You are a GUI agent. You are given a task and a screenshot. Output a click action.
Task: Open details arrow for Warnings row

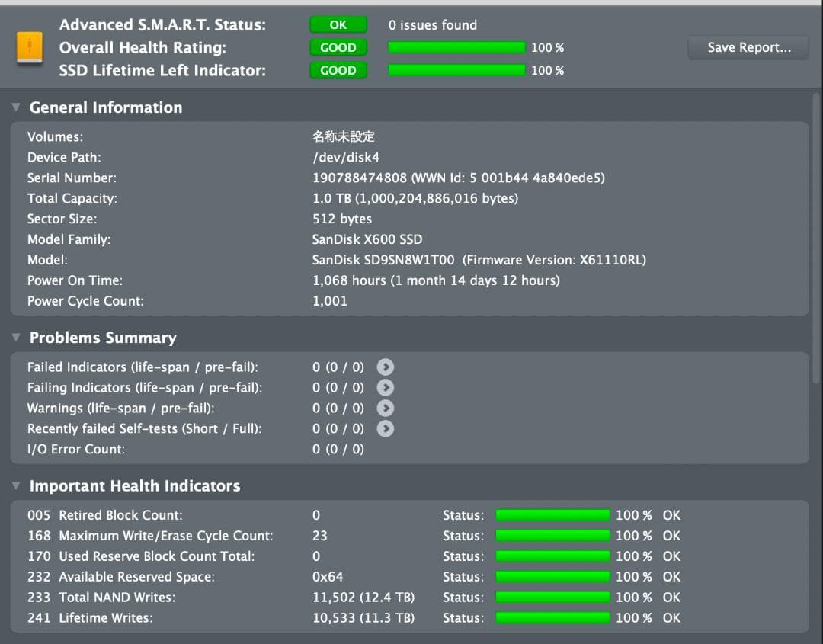point(386,408)
